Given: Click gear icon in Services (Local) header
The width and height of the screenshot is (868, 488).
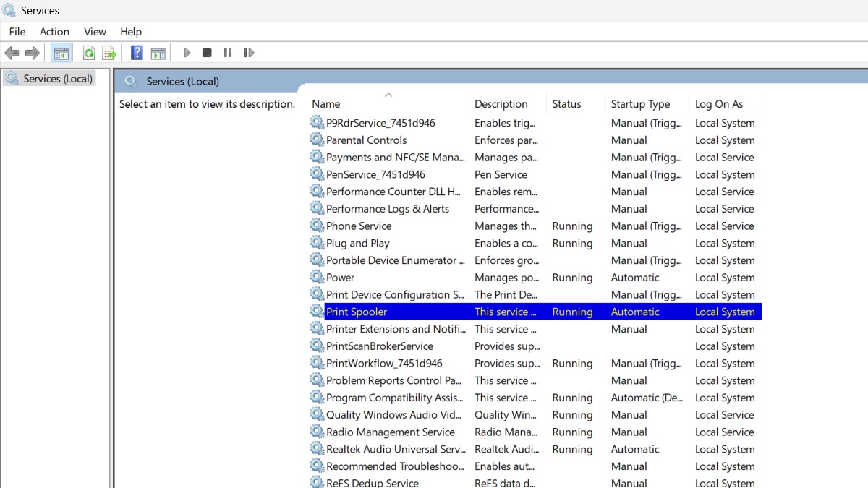Looking at the screenshot, I should click(131, 81).
